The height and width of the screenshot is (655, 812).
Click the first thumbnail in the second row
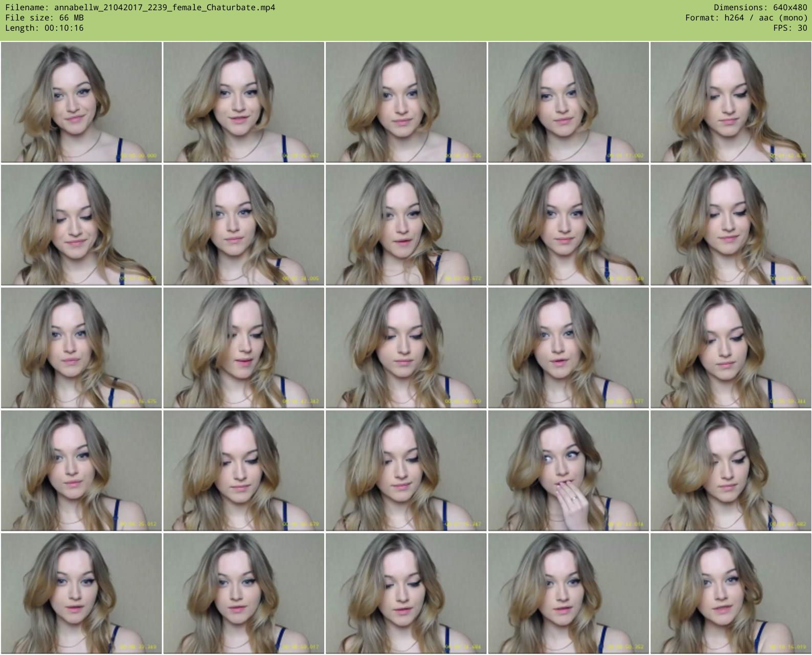[81, 225]
